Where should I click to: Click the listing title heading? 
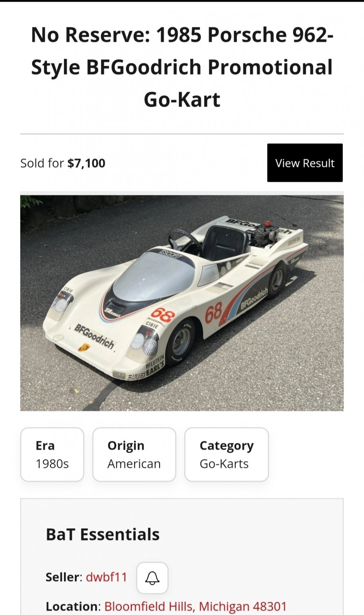(182, 67)
